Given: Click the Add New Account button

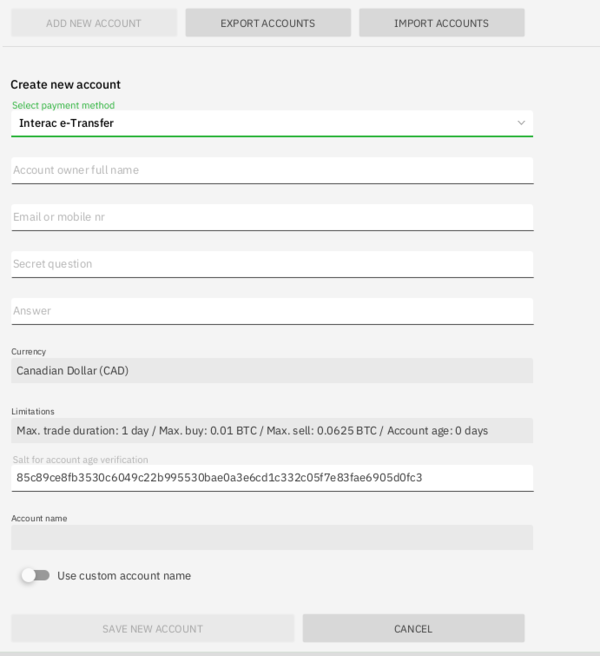Looking at the screenshot, I should coord(94,23).
